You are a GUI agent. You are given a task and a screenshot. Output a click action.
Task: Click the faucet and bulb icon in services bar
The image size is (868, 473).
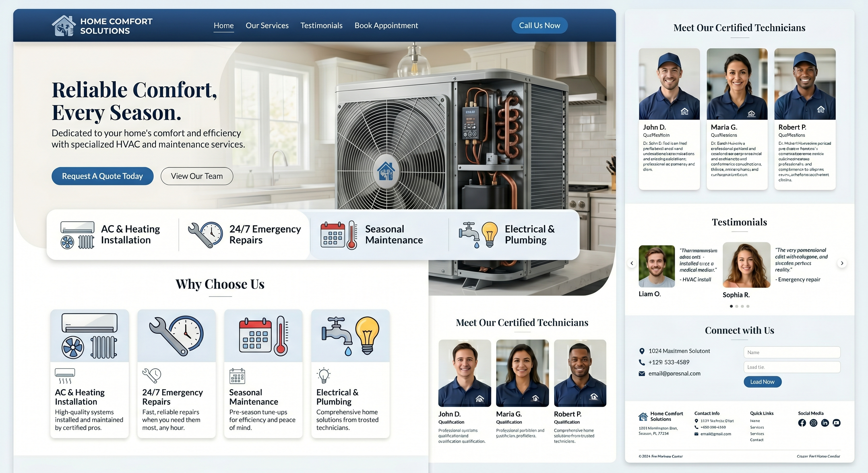(478, 235)
